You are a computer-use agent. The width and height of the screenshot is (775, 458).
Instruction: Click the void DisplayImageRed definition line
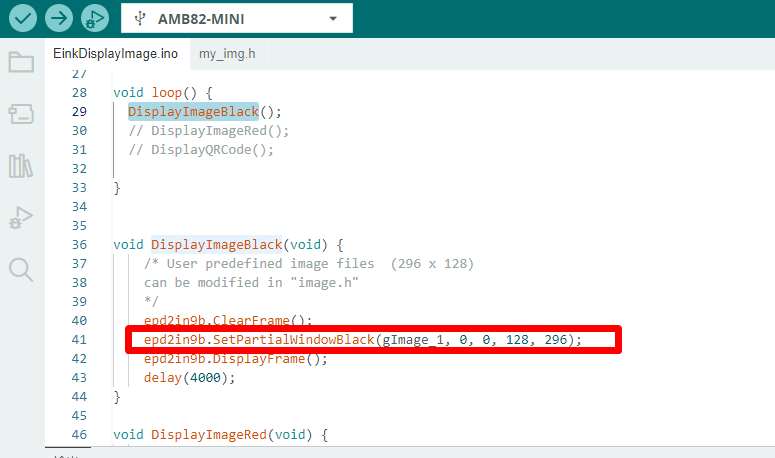[220, 435]
